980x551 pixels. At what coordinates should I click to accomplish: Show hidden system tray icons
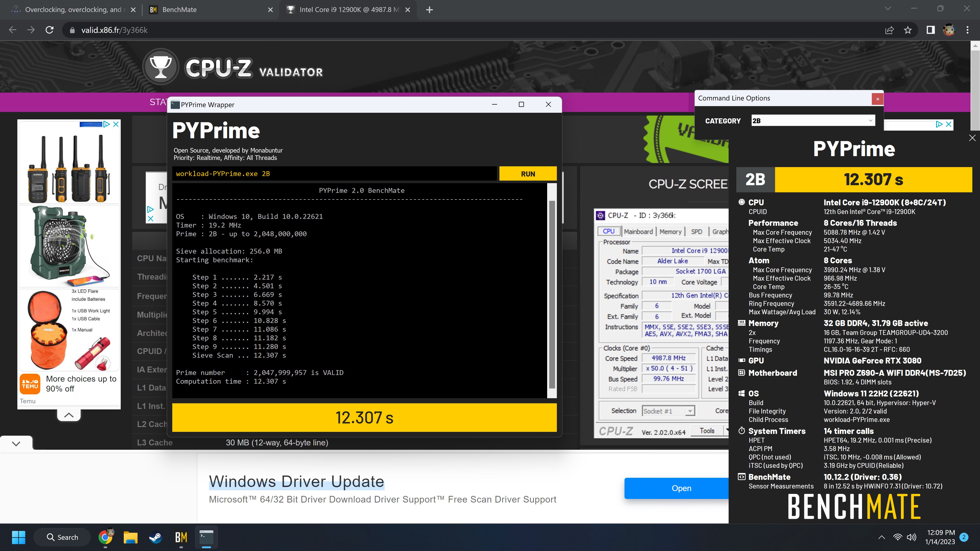[x=881, y=537]
